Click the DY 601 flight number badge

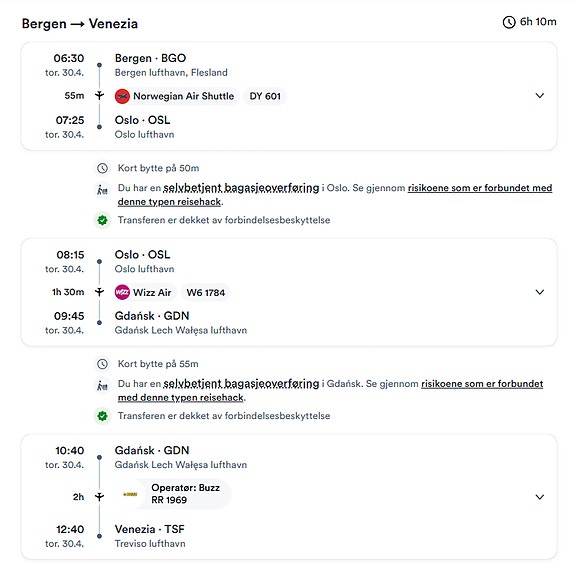265,96
